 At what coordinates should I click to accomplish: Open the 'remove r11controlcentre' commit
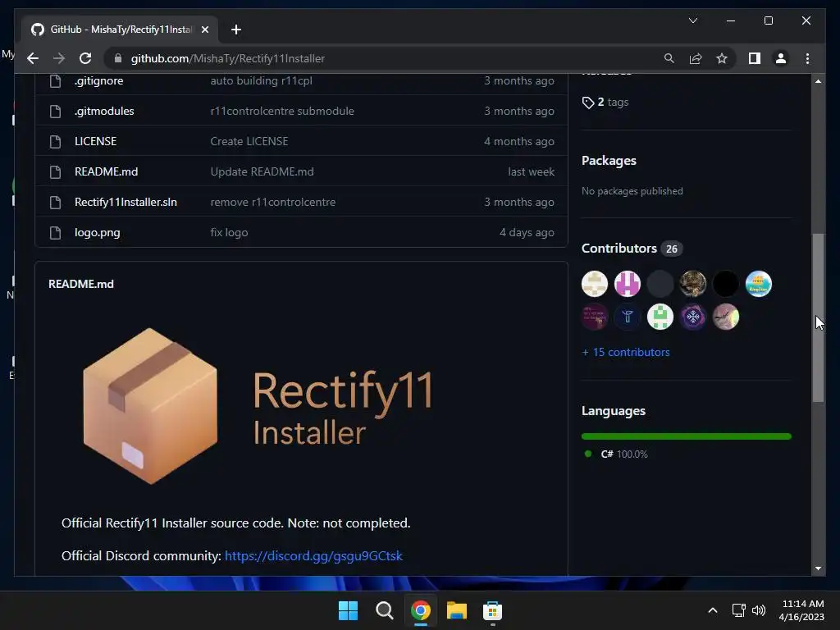coord(273,202)
